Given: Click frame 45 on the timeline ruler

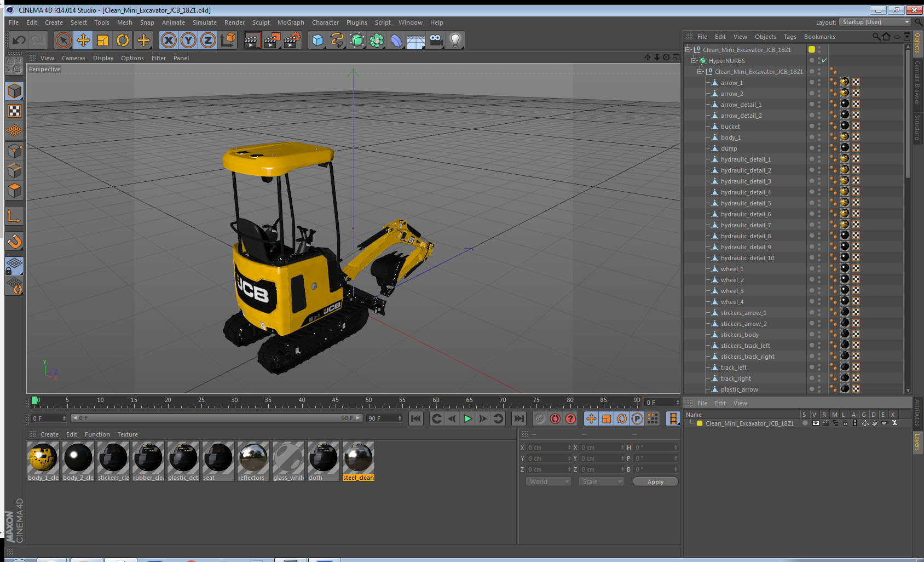Looking at the screenshot, I should 335,401.
